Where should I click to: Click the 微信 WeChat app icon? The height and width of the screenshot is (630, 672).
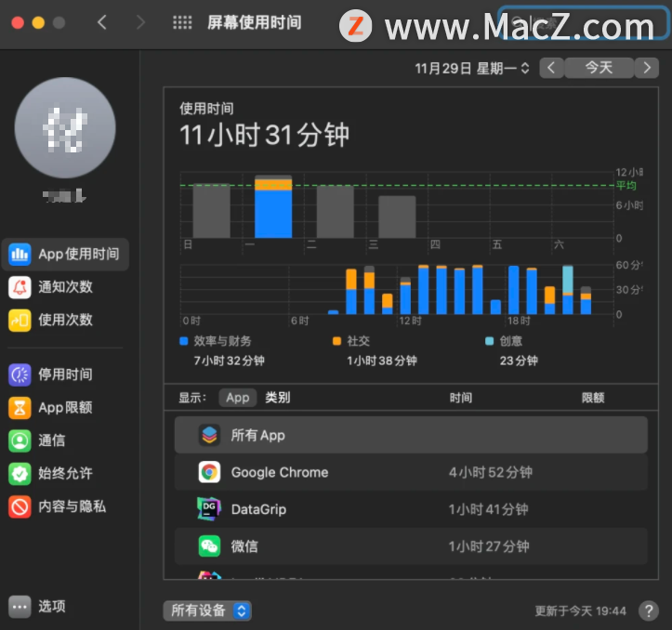point(209,546)
